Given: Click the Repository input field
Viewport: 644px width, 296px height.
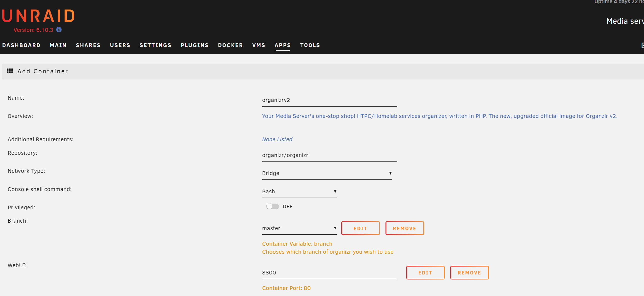Looking at the screenshot, I should click(x=329, y=155).
